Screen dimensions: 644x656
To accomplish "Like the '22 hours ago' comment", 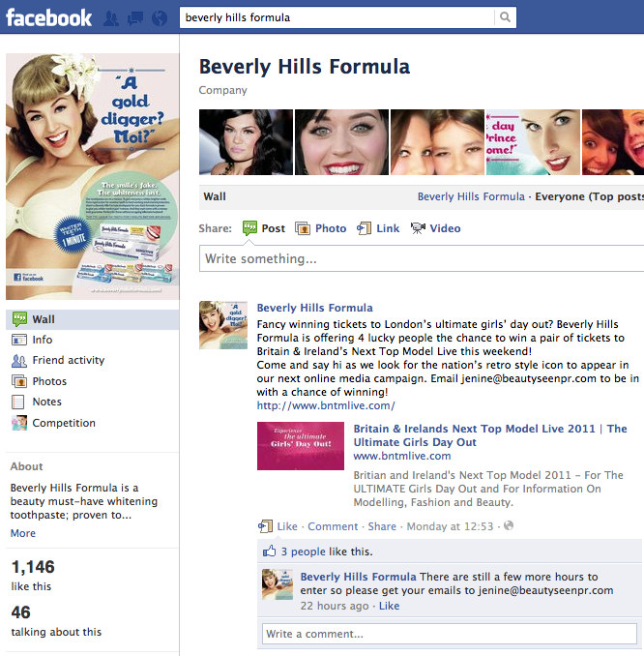I will [x=390, y=606].
